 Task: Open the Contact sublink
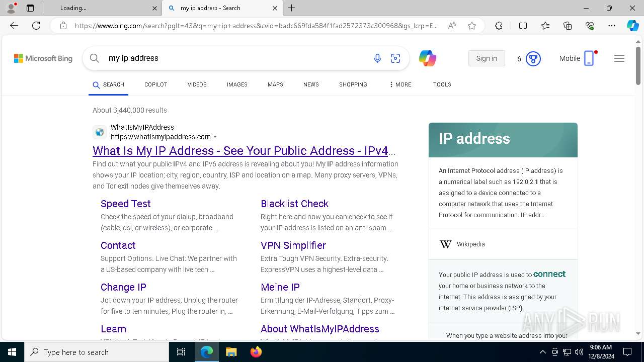(x=118, y=245)
